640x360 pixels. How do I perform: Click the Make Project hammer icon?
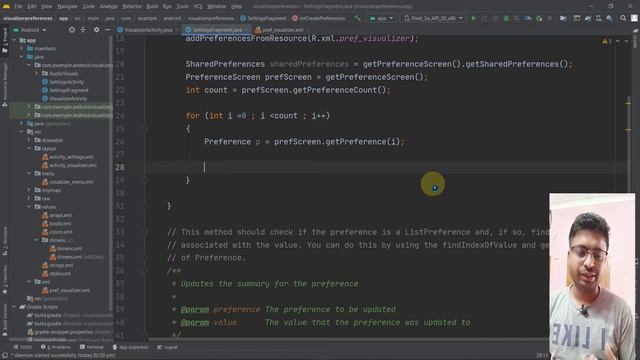click(x=357, y=18)
